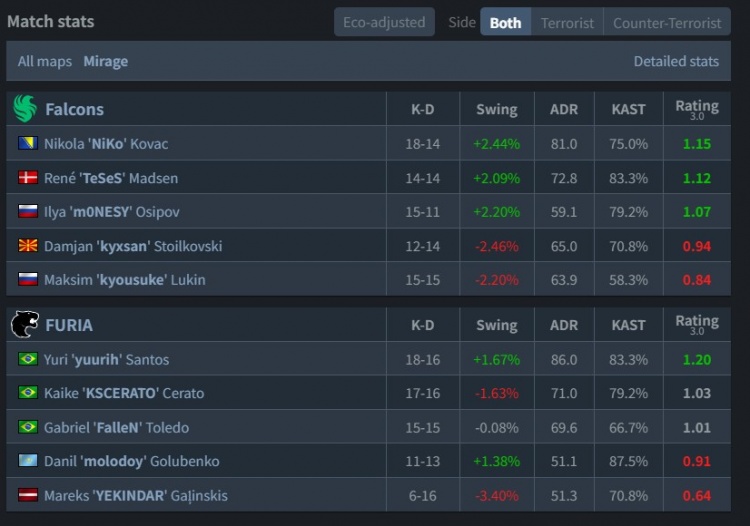Click the Bosnian flag beside NiKo
Viewport: 750px width, 526px height.
27,144
